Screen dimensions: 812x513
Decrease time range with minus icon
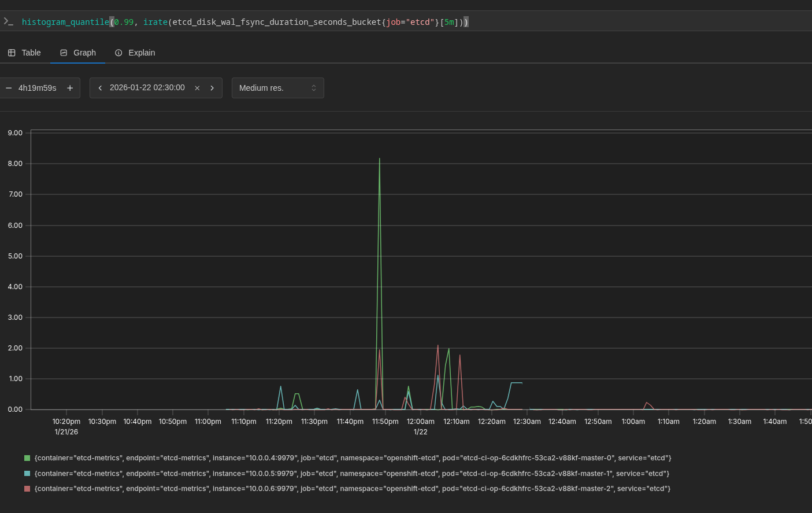click(9, 88)
